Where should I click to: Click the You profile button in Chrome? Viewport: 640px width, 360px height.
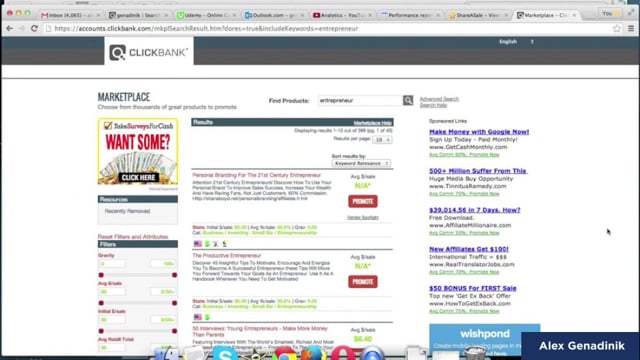(x=611, y=13)
